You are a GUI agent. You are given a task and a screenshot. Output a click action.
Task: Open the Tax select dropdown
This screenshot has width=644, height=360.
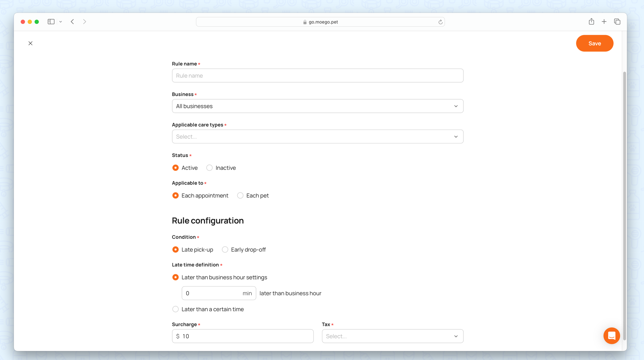click(392, 336)
